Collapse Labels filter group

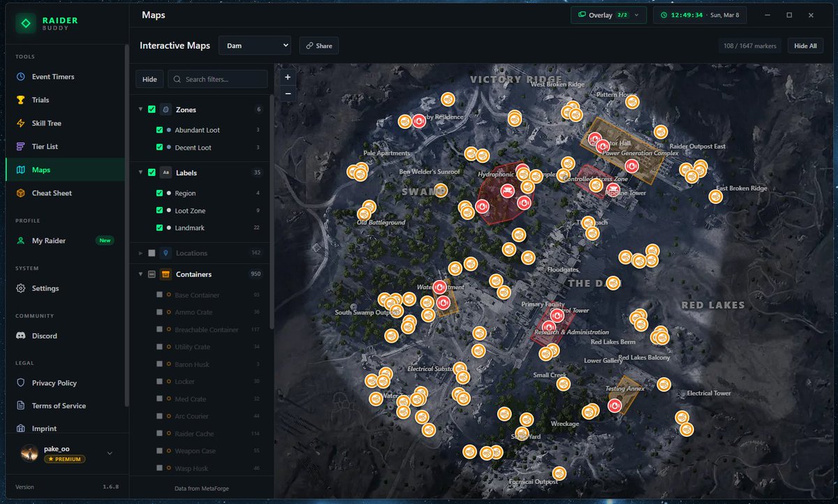tap(140, 172)
